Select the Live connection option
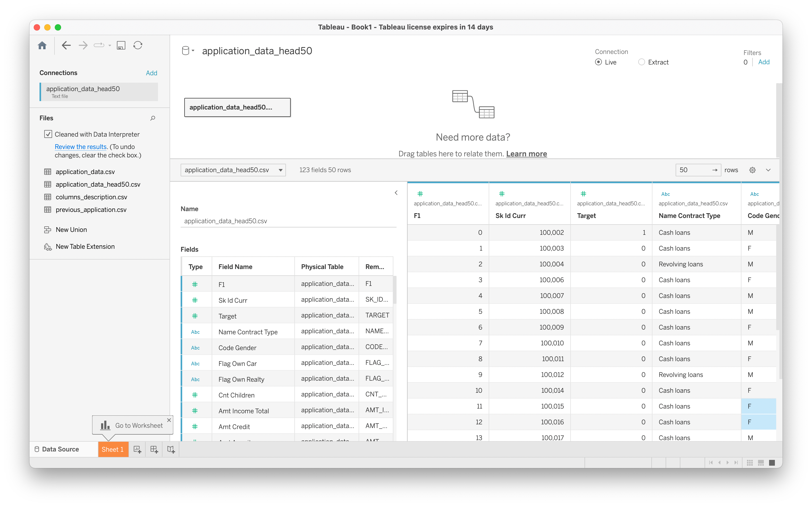The height and width of the screenshot is (507, 812). [x=598, y=62]
